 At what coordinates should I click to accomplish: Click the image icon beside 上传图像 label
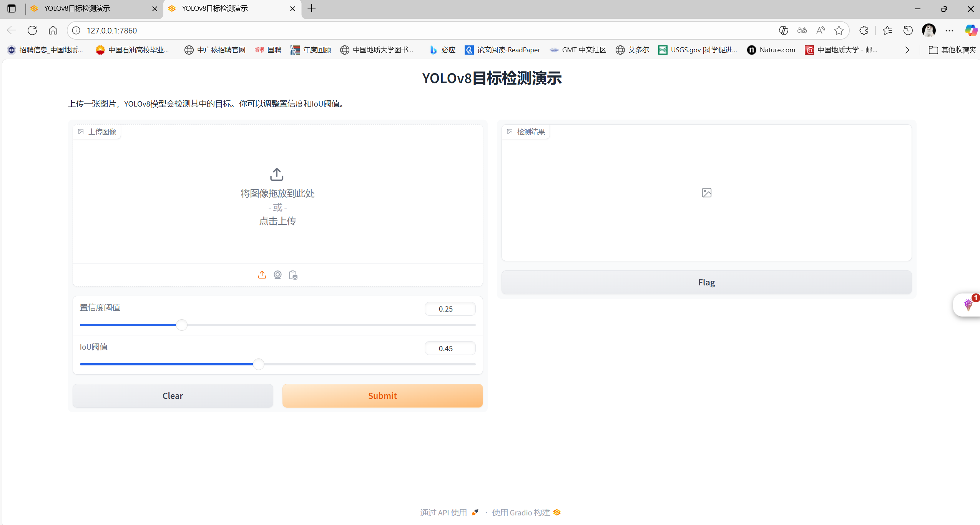(x=81, y=131)
